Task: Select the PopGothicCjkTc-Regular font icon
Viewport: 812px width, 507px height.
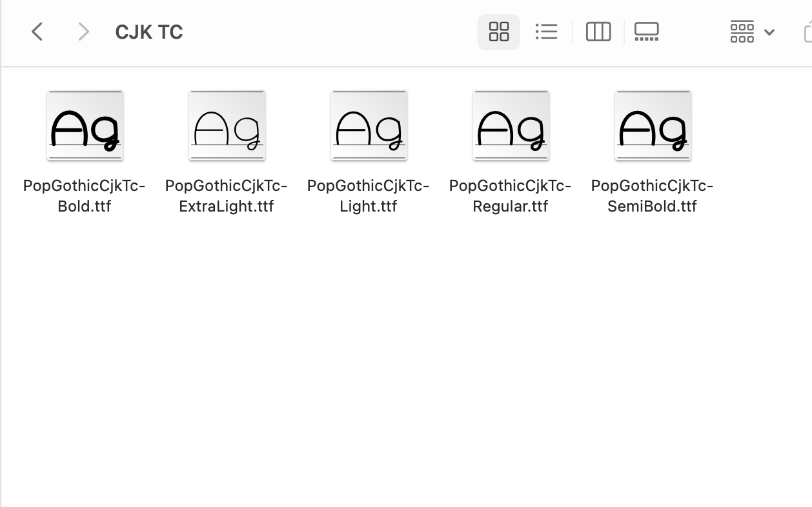Action: (511, 125)
